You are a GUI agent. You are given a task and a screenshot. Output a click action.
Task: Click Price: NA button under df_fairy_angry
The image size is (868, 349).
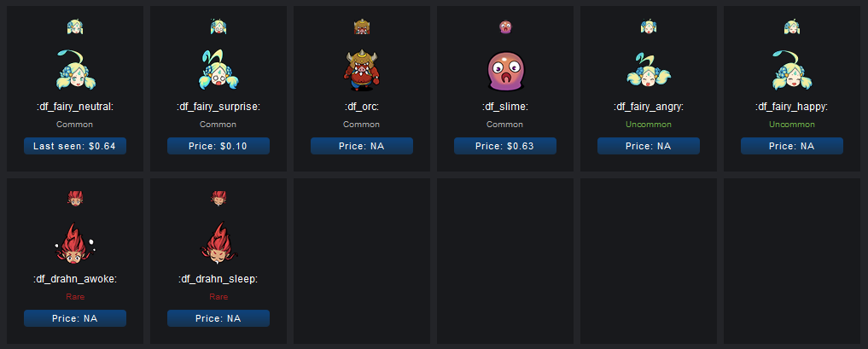[x=649, y=146]
